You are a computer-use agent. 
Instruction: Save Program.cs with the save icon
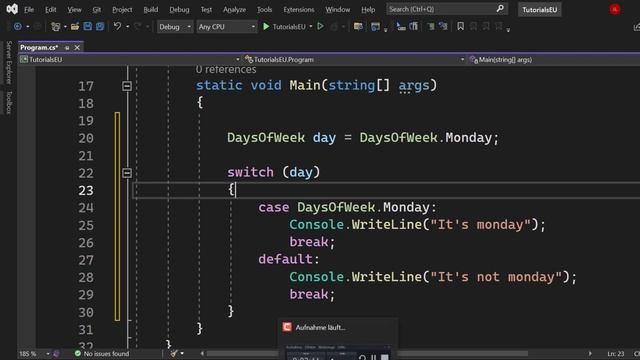click(x=88, y=27)
